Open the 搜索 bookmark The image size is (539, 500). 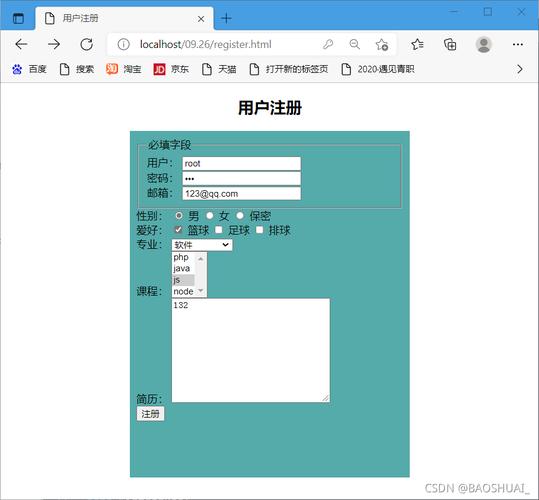tap(77, 69)
